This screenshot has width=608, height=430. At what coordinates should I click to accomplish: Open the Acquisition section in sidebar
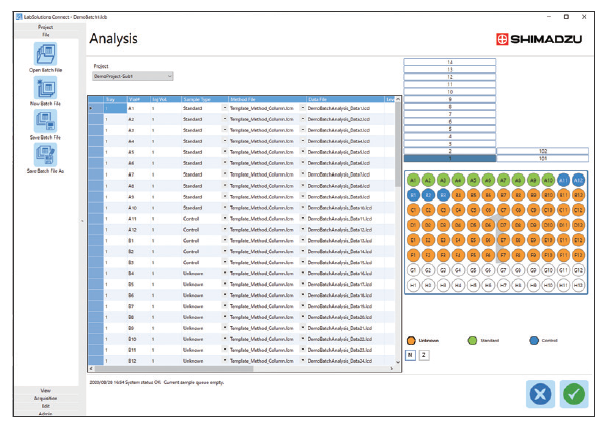coord(45,397)
